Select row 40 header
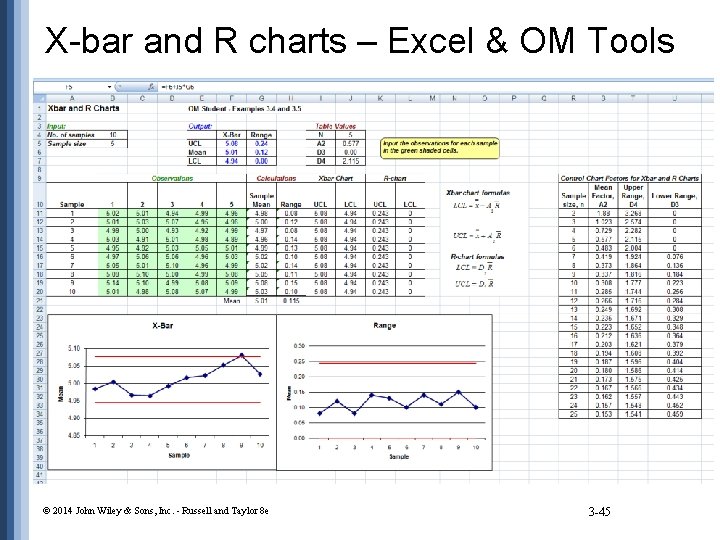The image size is (720, 540). 39,467
